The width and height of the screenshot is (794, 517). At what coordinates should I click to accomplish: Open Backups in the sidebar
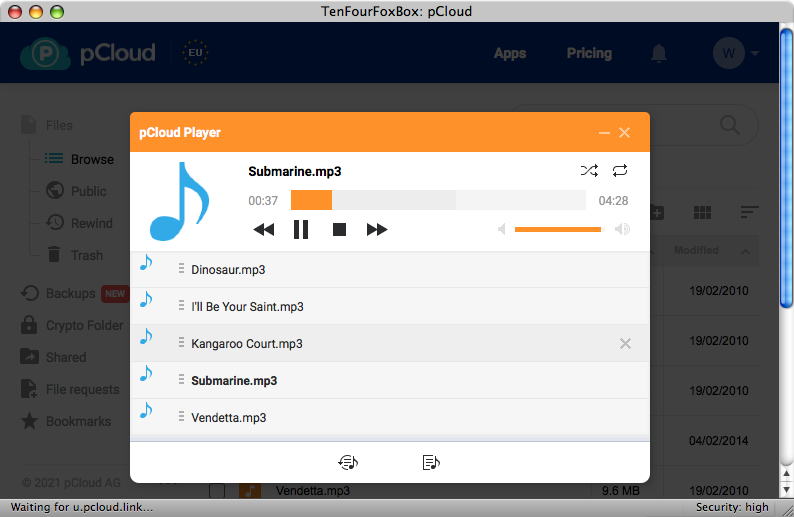[74, 293]
